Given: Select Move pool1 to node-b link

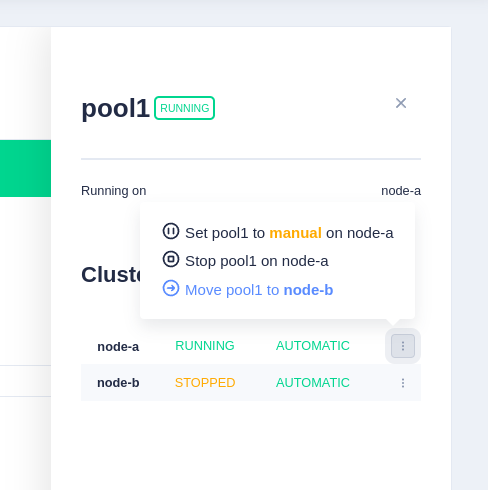Looking at the screenshot, I should [x=248, y=289].
